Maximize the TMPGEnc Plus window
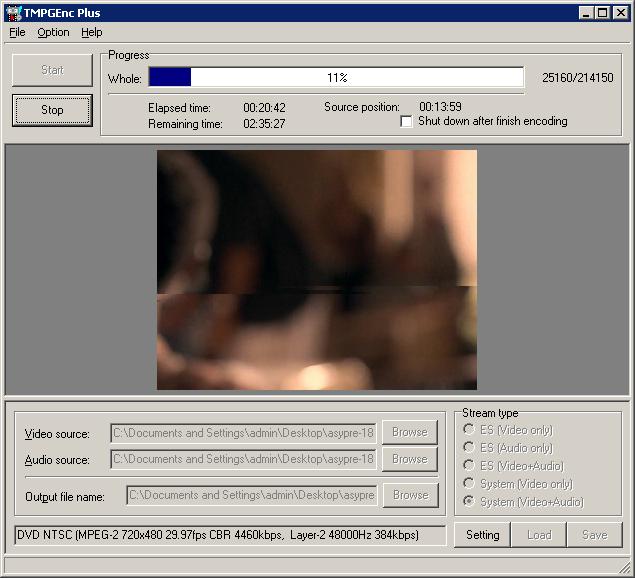The image size is (635, 578). tap(602, 13)
